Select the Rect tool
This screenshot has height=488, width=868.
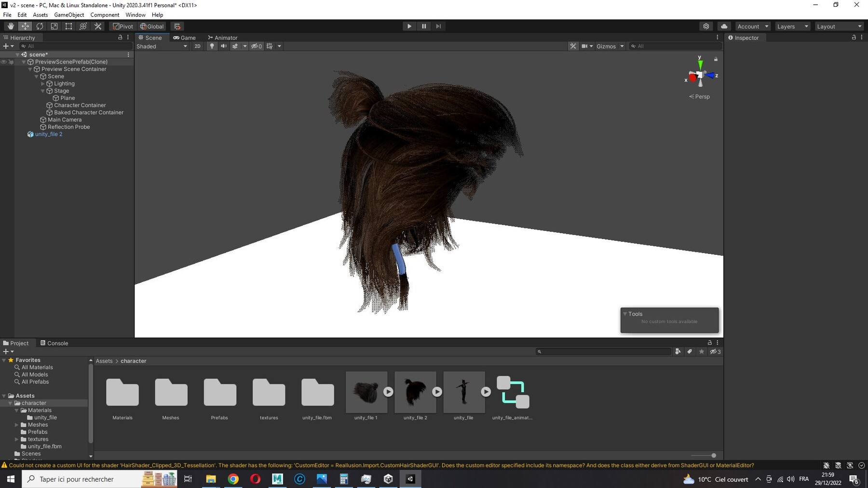tap(68, 26)
